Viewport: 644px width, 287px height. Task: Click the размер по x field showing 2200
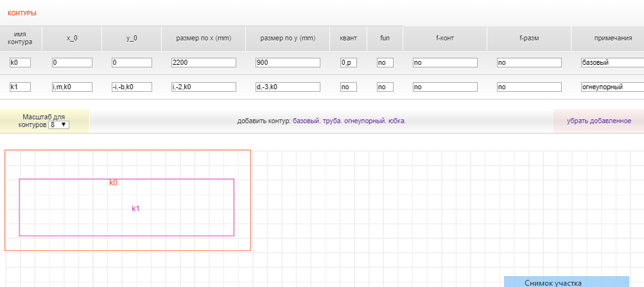pyautogui.click(x=203, y=63)
